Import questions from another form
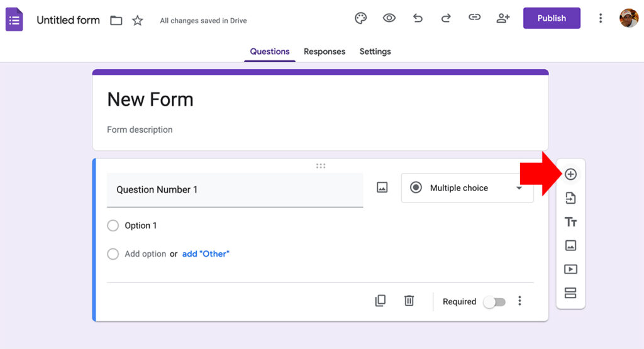Image resolution: width=644 pixels, height=349 pixels. tap(570, 198)
